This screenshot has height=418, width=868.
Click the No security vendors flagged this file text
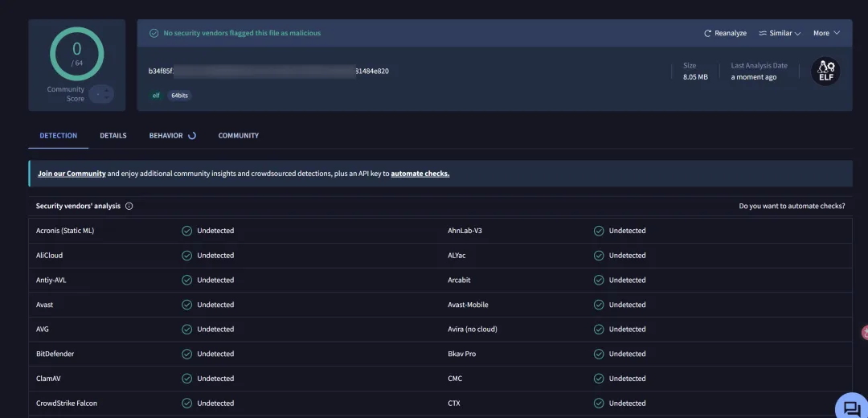pos(242,33)
